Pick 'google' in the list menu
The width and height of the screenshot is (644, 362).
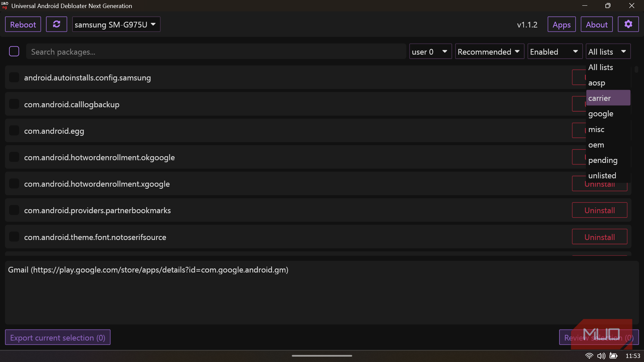point(608,114)
